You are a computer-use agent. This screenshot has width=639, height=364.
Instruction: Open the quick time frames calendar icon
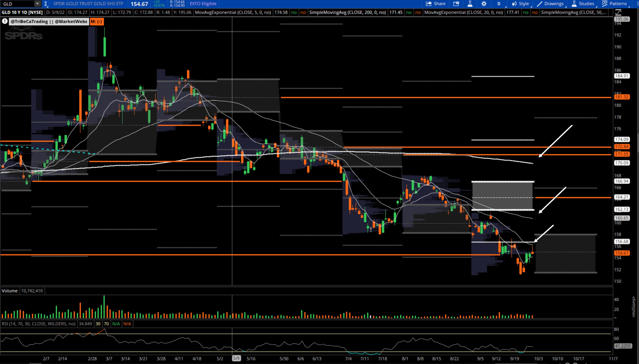click(x=456, y=4)
